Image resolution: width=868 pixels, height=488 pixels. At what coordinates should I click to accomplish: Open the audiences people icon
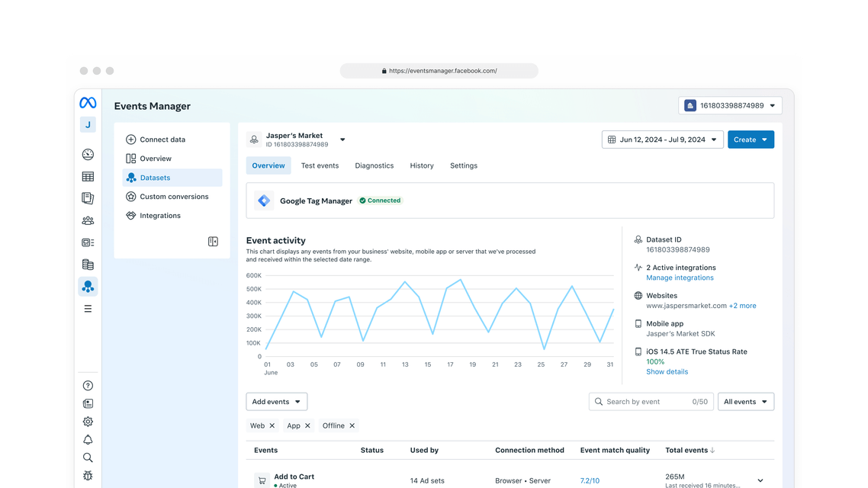tap(88, 220)
